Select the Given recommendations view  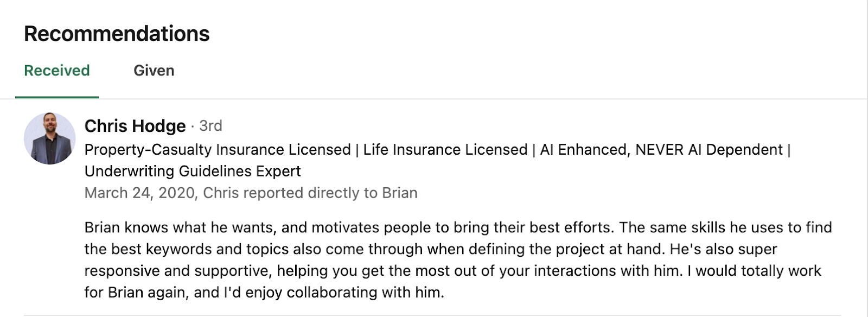(x=154, y=71)
